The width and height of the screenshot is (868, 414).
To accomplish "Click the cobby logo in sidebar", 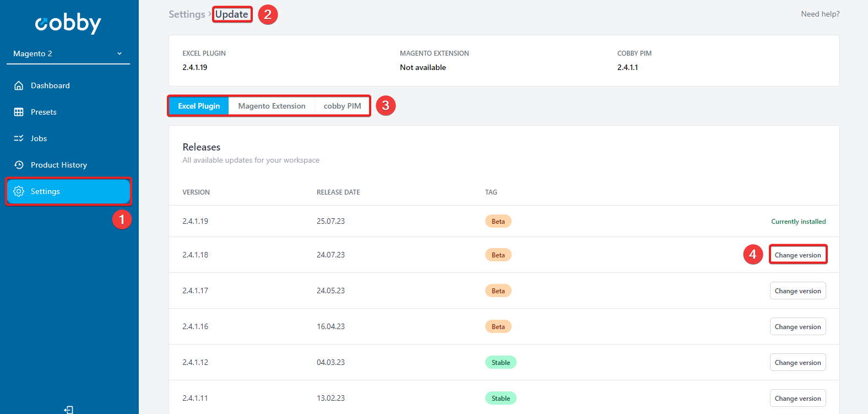I will click(x=68, y=23).
